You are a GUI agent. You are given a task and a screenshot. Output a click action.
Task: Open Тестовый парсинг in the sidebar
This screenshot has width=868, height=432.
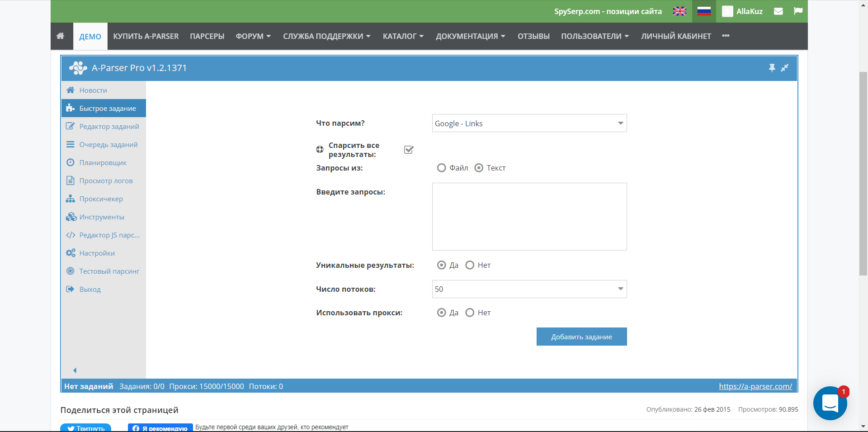click(104, 271)
